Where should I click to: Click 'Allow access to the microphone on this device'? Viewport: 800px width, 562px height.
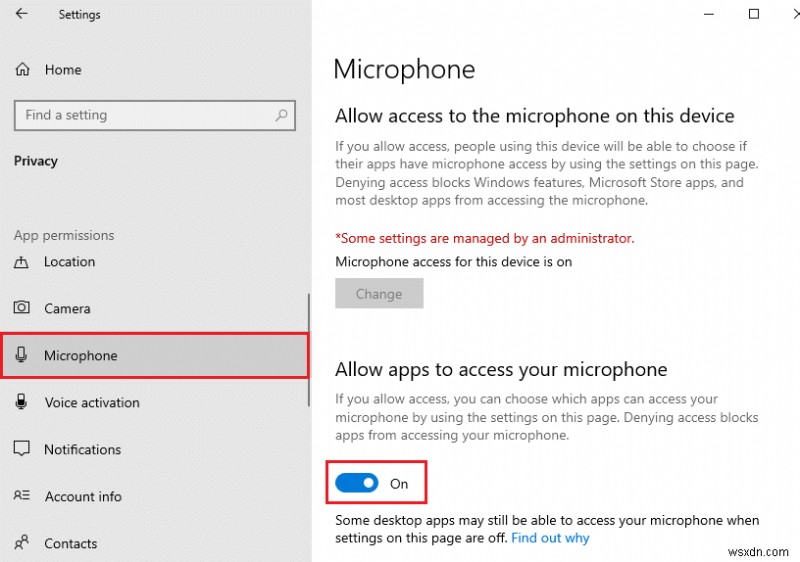click(535, 116)
